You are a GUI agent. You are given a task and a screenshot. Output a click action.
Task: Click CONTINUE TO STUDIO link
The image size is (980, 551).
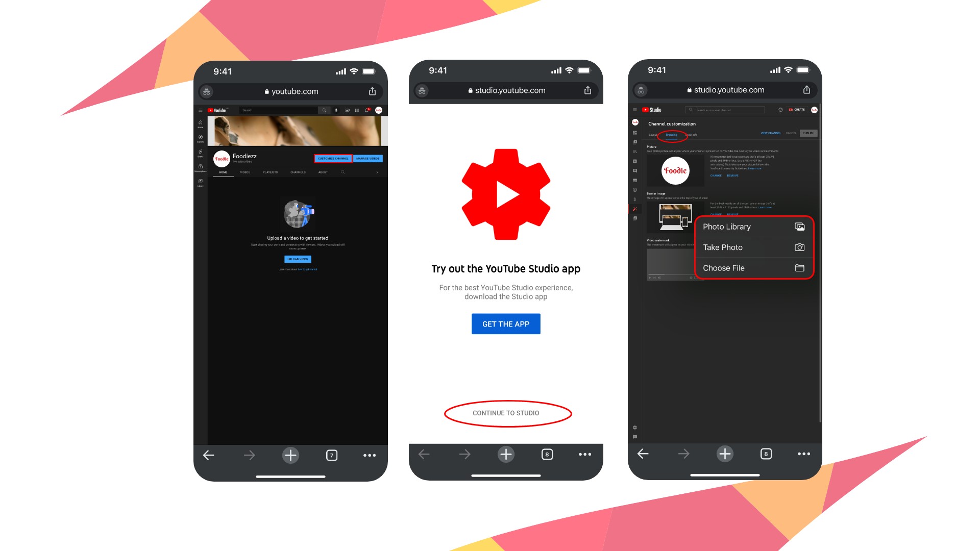click(506, 412)
